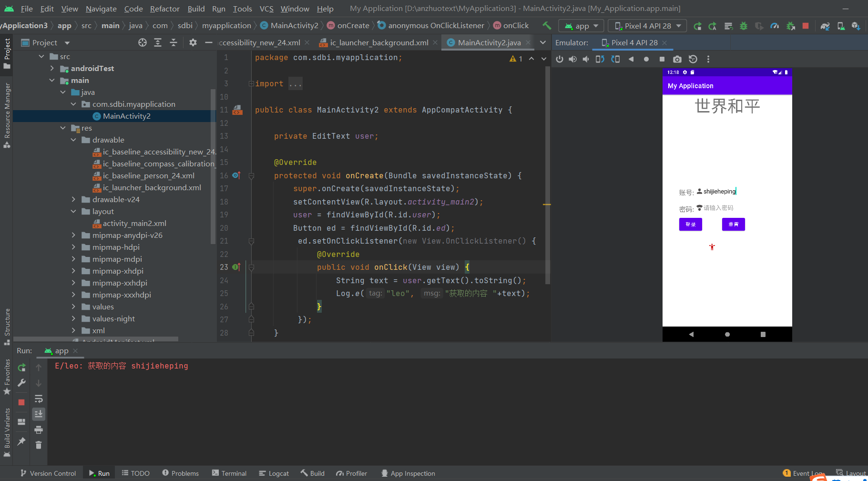Rotate emulator left icon
This screenshot has width=868, height=481.
pyautogui.click(x=600, y=59)
